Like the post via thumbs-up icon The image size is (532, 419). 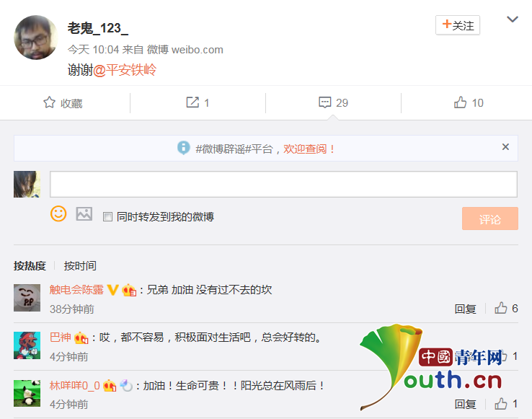(461, 102)
